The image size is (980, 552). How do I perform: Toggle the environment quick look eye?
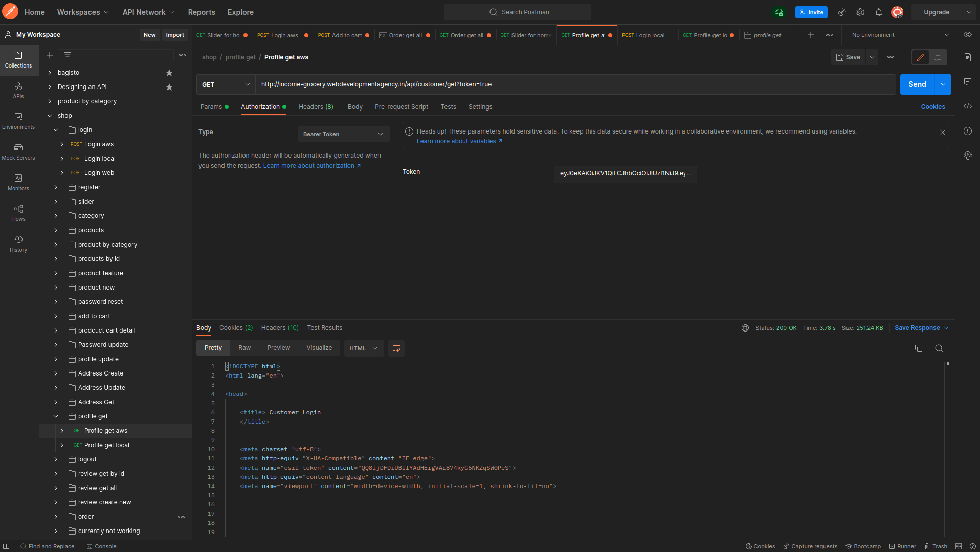click(x=968, y=35)
